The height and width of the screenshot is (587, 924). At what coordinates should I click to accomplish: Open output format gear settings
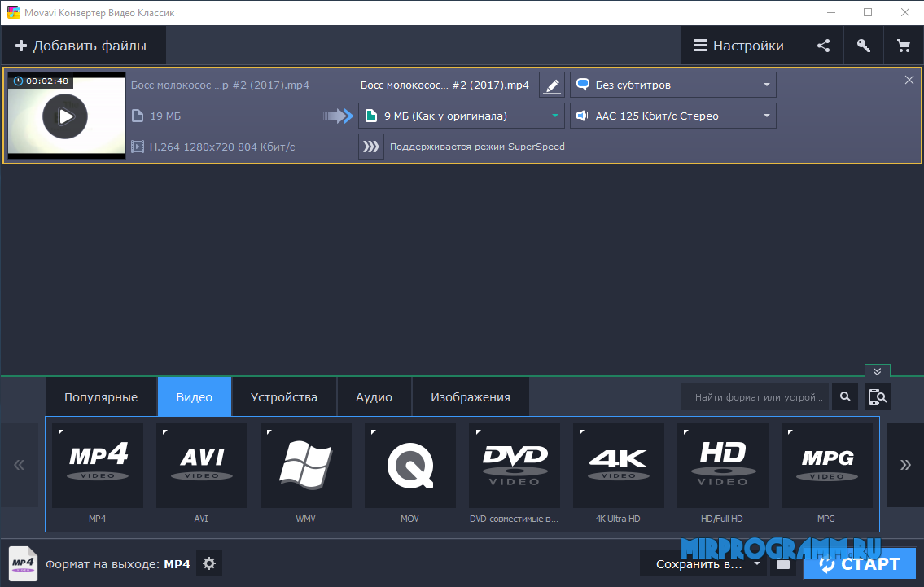(x=209, y=564)
